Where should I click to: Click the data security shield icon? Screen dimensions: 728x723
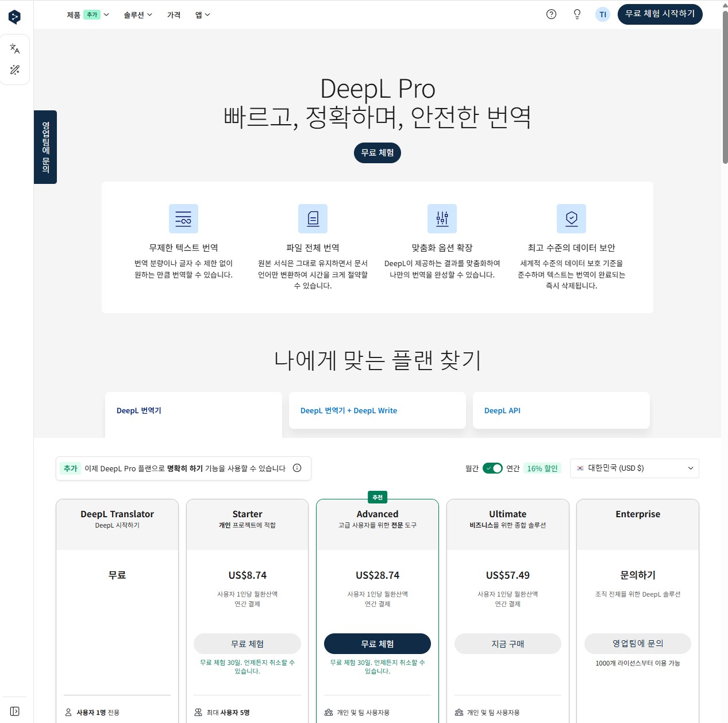[571, 218]
